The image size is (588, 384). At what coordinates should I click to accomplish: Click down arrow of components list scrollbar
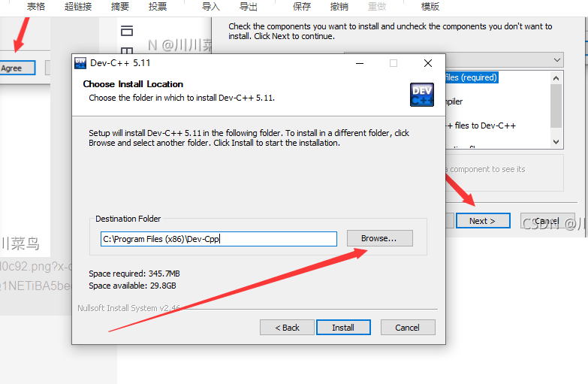(556, 142)
